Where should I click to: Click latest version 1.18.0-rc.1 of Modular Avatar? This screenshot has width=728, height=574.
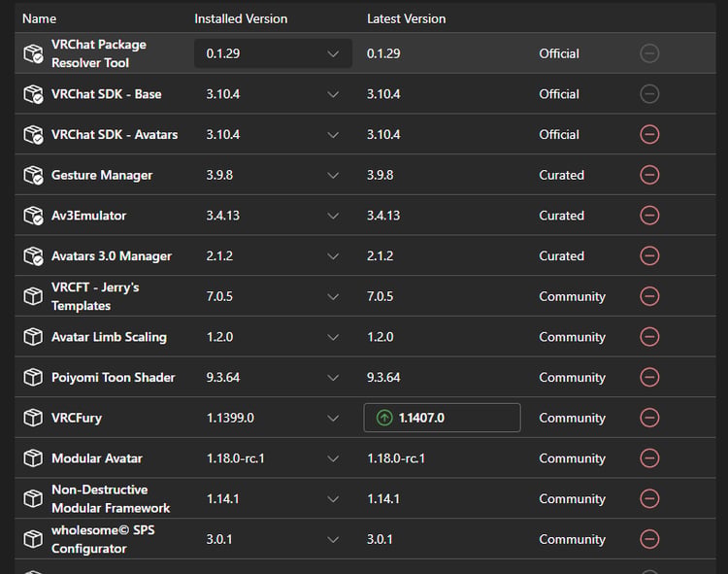click(396, 457)
